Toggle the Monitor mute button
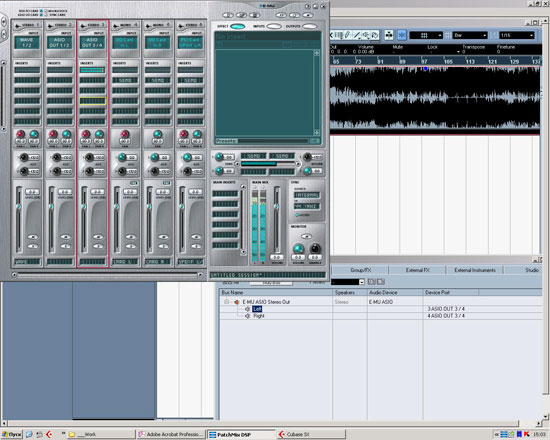 (x=306, y=236)
